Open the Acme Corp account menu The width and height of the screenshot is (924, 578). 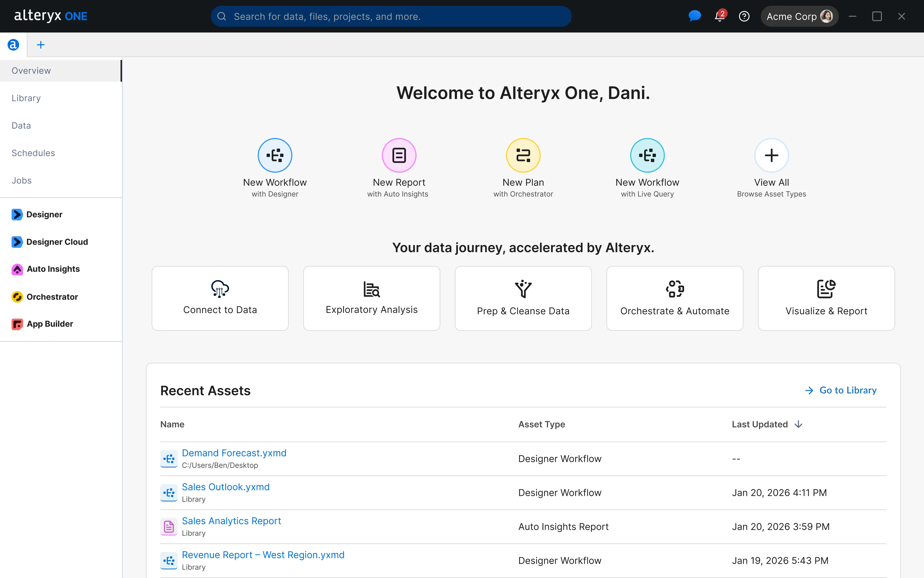tap(799, 16)
